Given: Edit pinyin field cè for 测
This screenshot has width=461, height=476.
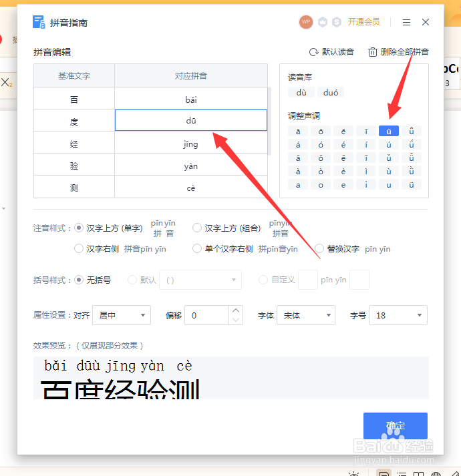Looking at the screenshot, I should [191, 187].
